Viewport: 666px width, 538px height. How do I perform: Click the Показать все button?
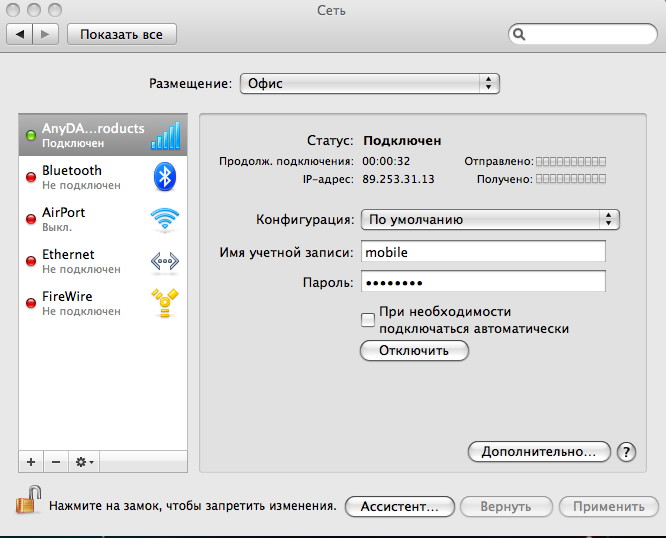122,34
